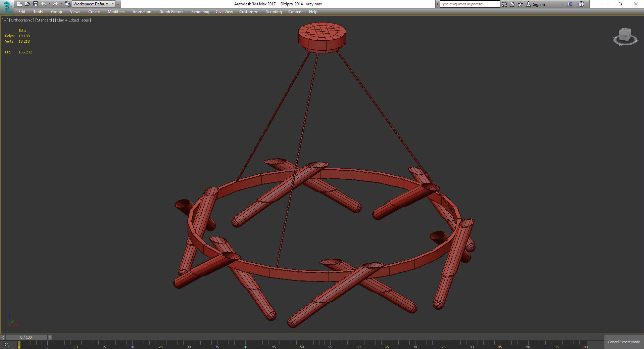Open the Civil View menu
644x349 pixels.
pos(224,12)
